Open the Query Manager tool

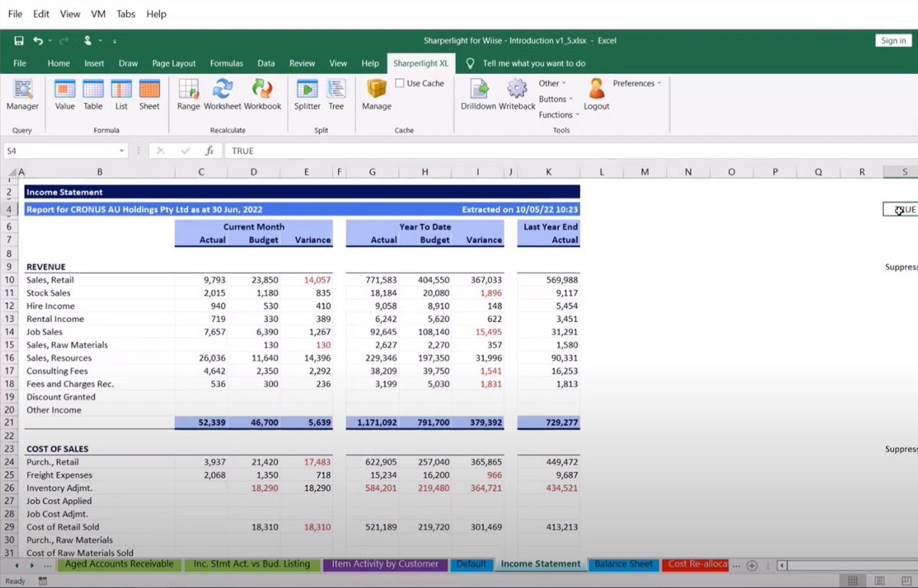pyautogui.click(x=23, y=95)
